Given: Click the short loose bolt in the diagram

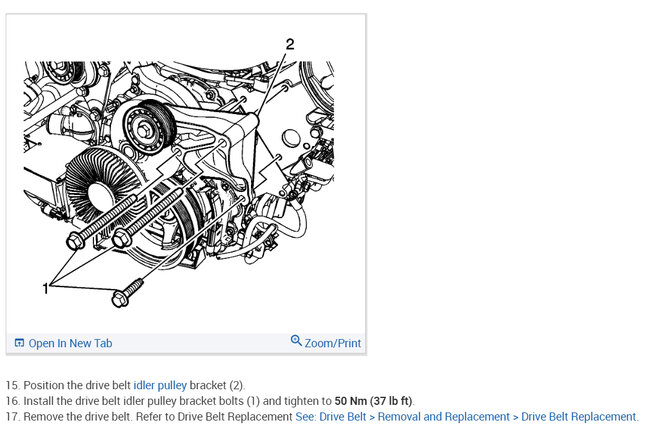Looking at the screenshot, I should coord(127,294).
